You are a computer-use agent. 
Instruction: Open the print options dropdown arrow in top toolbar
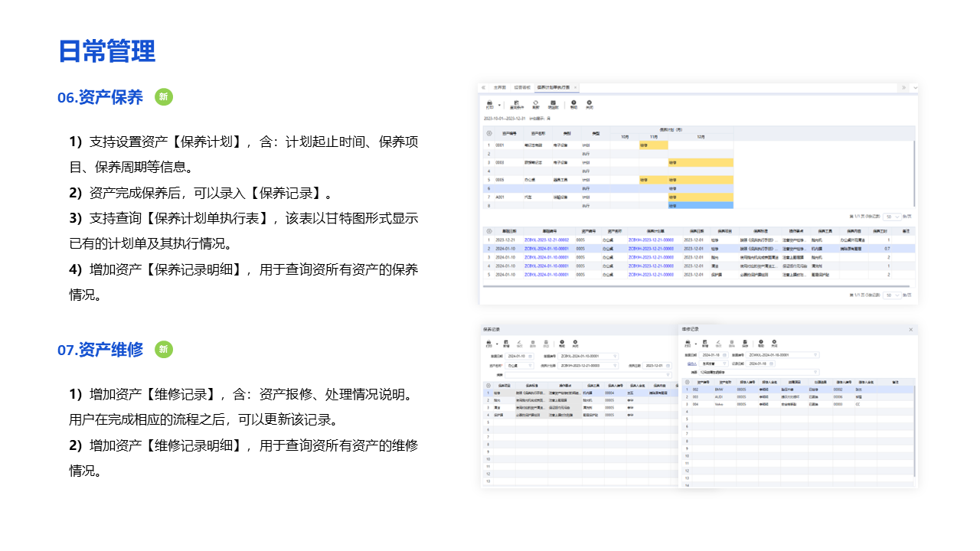500,105
